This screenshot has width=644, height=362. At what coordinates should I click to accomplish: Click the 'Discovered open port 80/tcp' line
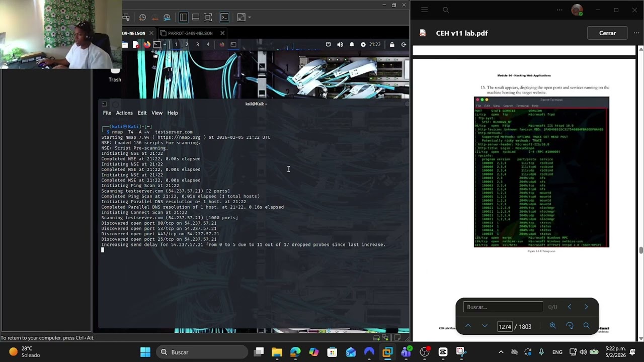coord(159,223)
